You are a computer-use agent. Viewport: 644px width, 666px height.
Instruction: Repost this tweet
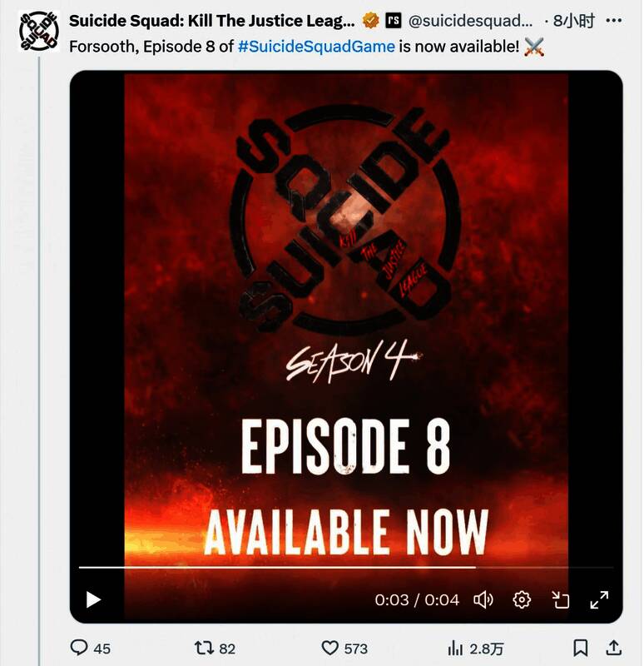(x=204, y=649)
